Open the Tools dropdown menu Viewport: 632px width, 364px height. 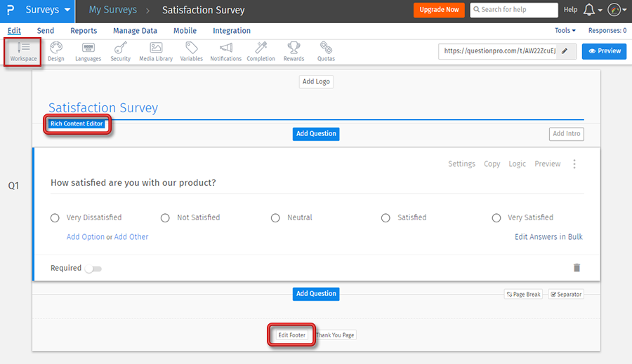565,31
